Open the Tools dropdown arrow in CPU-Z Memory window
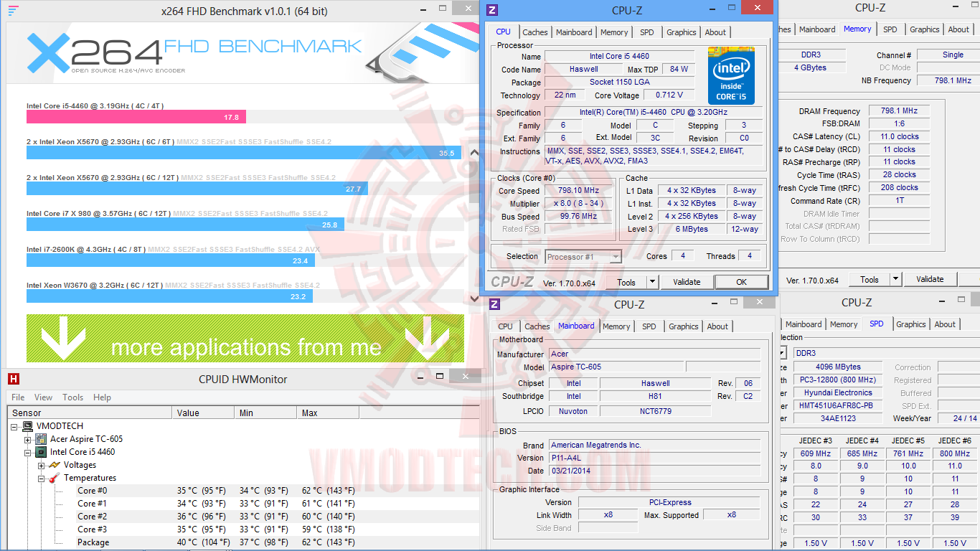980x551 pixels. click(896, 279)
